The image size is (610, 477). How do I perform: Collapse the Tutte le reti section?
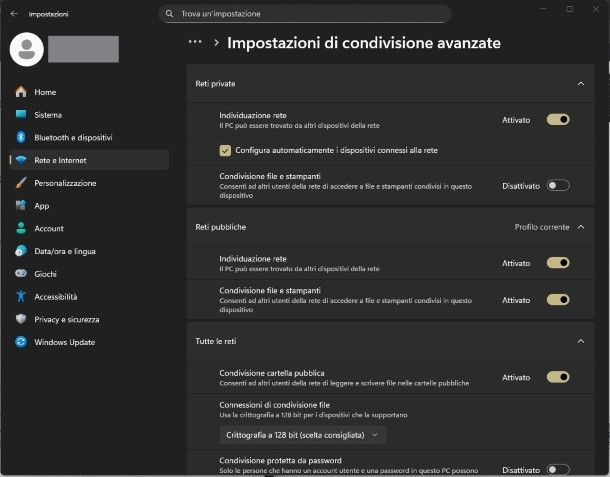(x=581, y=341)
